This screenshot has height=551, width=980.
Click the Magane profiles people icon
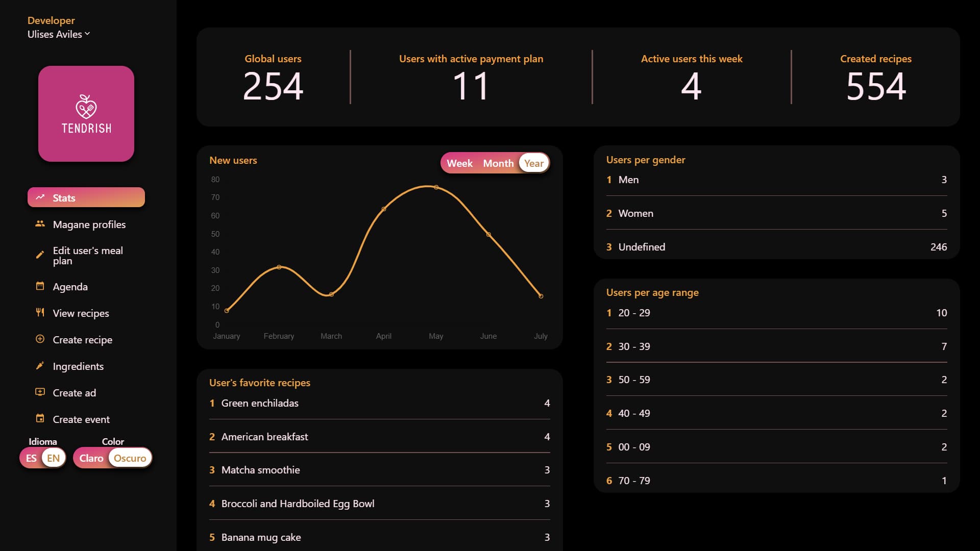(x=40, y=223)
